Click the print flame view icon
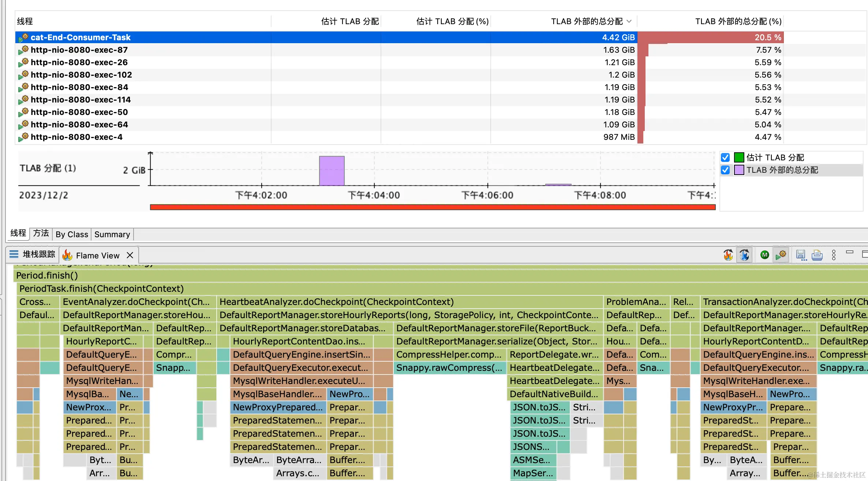This screenshot has width=868, height=481. pyautogui.click(x=817, y=255)
